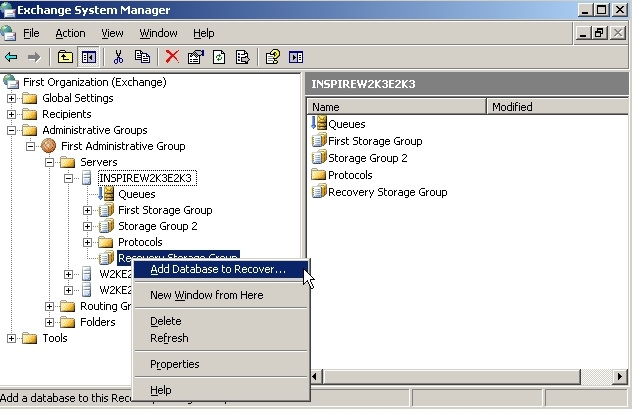Click the Help question mark toolbar icon
The image size is (632, 411).
coord(272,57)
